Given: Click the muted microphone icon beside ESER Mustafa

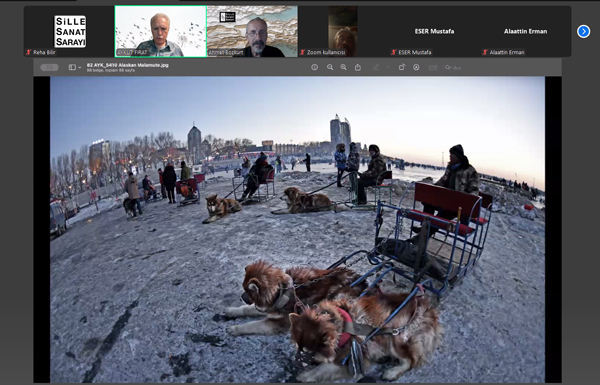Looking at the screenshot, I should (394, 52).
